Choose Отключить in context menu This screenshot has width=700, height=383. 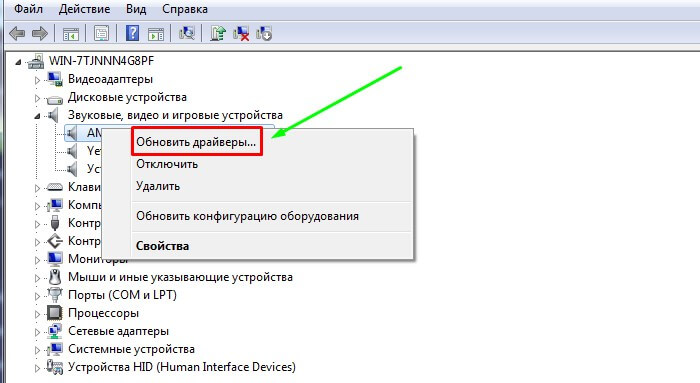pos(167,164)
